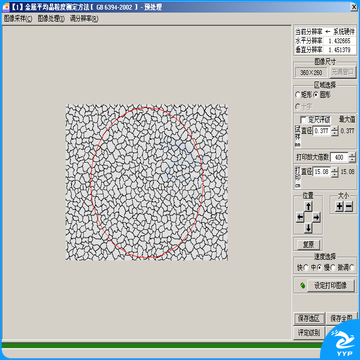
Task: Move the selection region down with the down arrow
Action: tap(308, 228)
